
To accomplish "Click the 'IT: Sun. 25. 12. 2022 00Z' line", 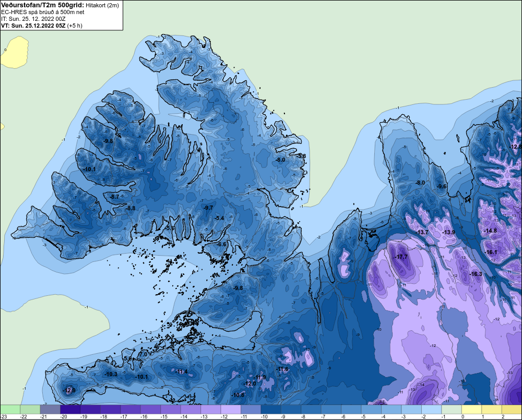I will coord(33,19).
